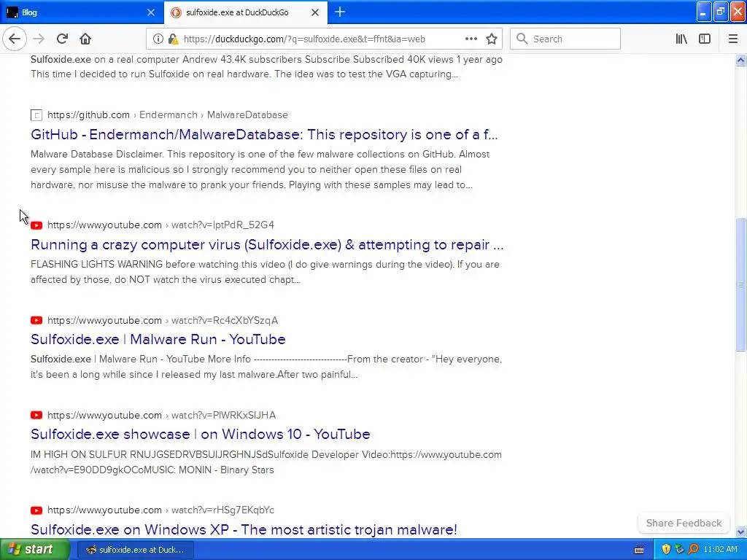Focus the browser Search box

565,39
